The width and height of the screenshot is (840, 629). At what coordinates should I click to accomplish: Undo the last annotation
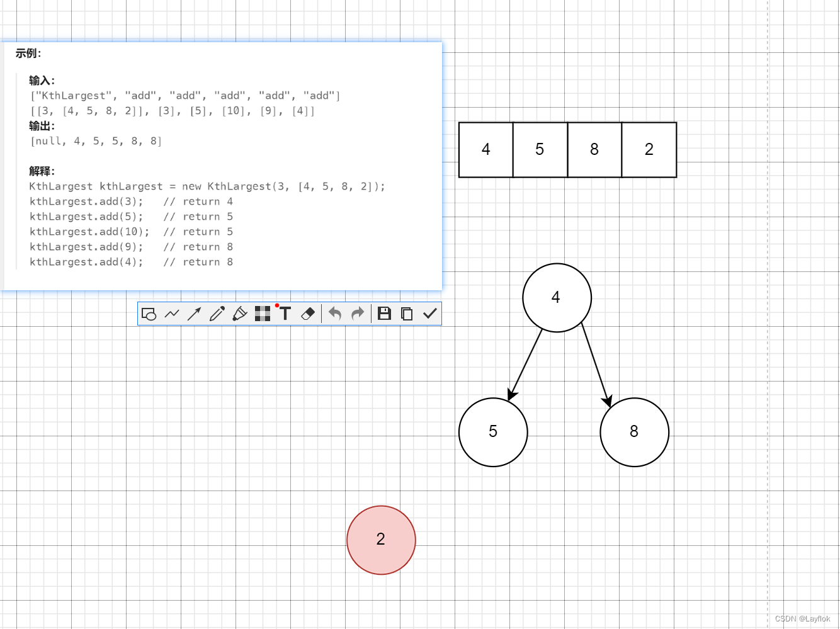click(x=335, y=314)
